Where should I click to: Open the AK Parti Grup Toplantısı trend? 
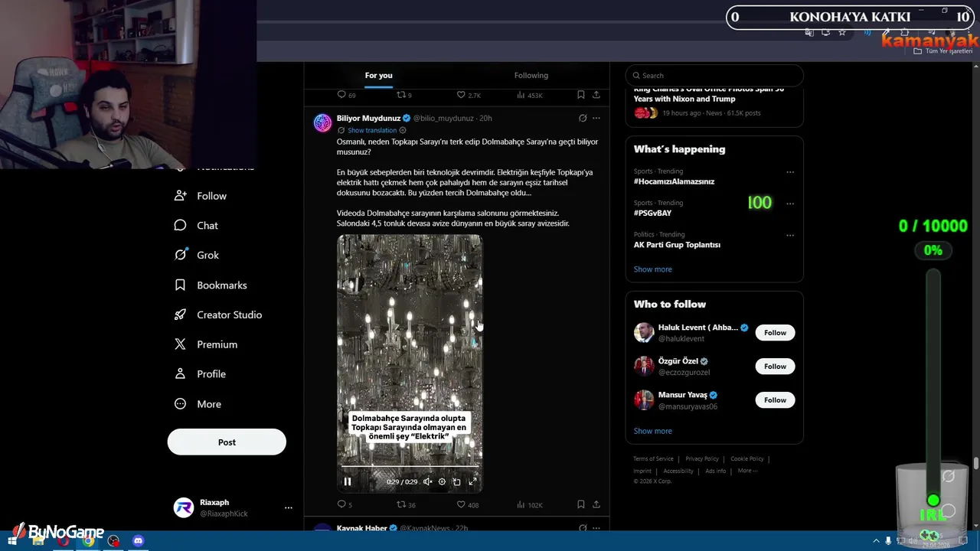677,245
